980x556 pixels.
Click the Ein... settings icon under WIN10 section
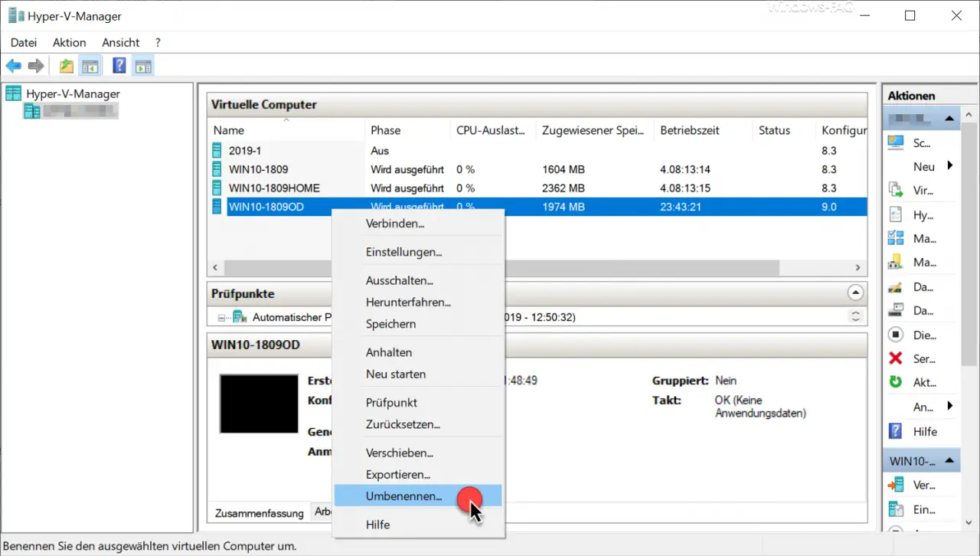pos(896,509)
